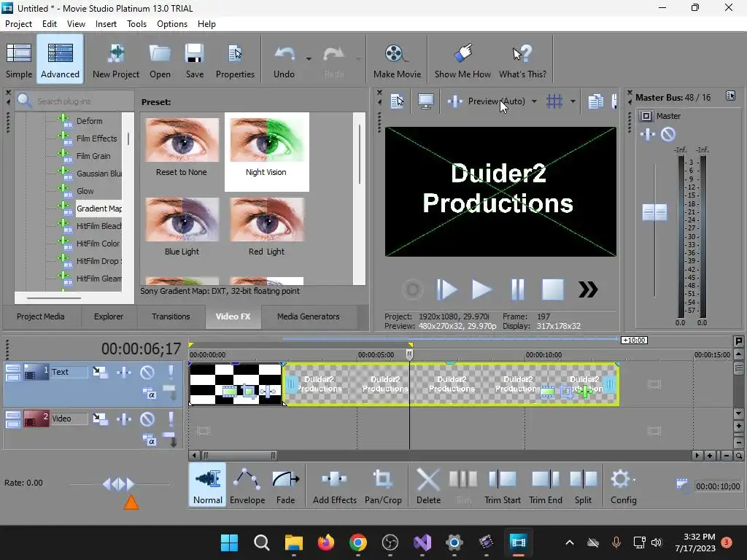Select the Normal edit tool
Viewport: 747px width, 560px height.
pos(208,485)
